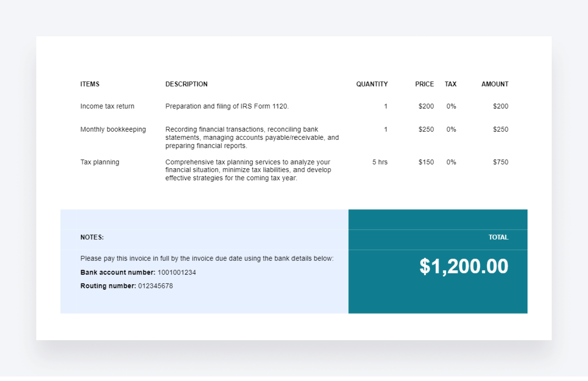Select the Tax planning line item
Image resolution: width=588 pixels, height=381 pixels.
99,162
